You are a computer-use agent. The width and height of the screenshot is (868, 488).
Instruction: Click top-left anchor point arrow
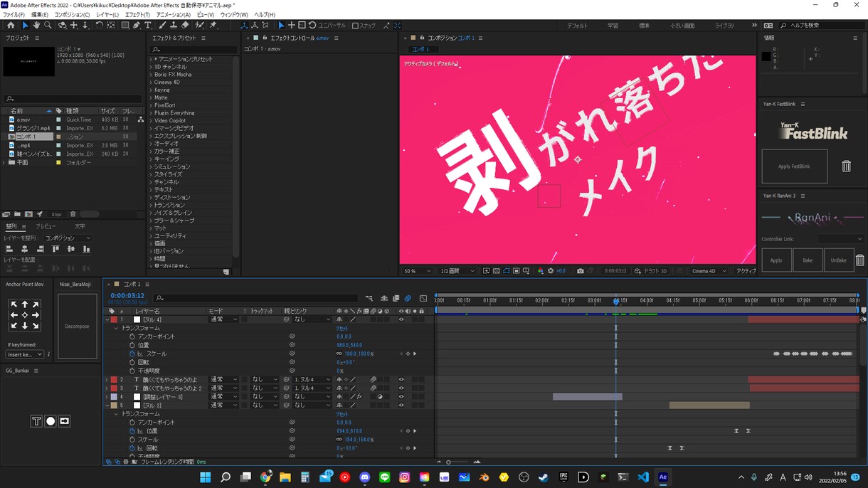[x=14, y=304]
